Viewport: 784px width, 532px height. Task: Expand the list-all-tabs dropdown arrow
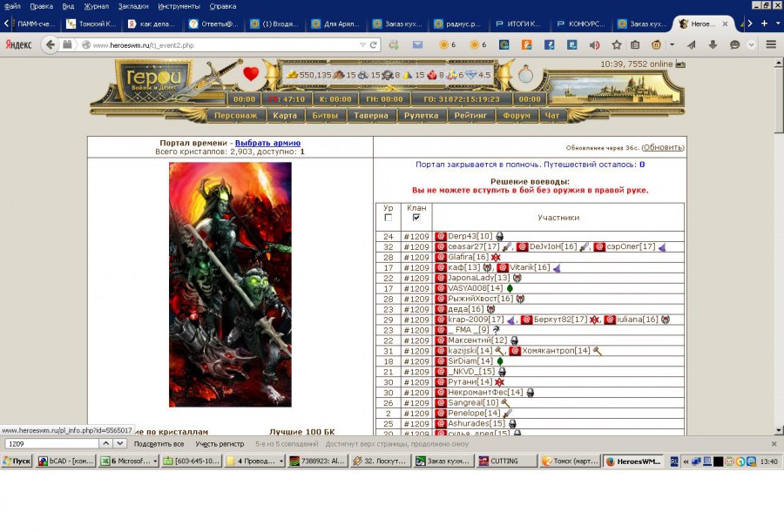(x=778, y=24)
